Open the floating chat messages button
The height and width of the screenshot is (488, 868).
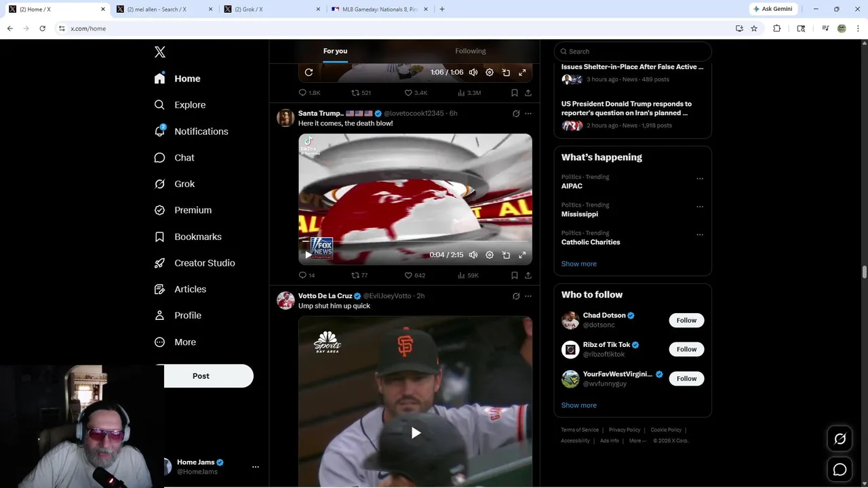[x=840, y=470]
